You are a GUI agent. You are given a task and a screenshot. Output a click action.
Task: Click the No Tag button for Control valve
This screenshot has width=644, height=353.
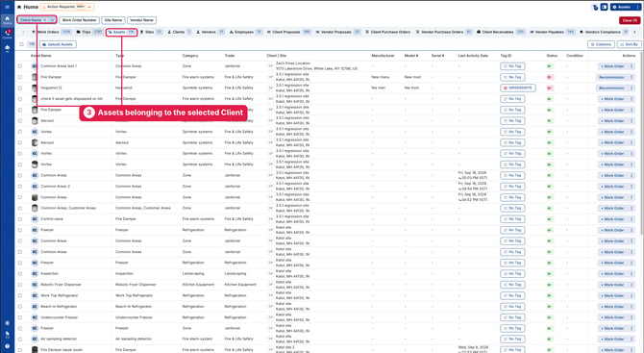512,219
